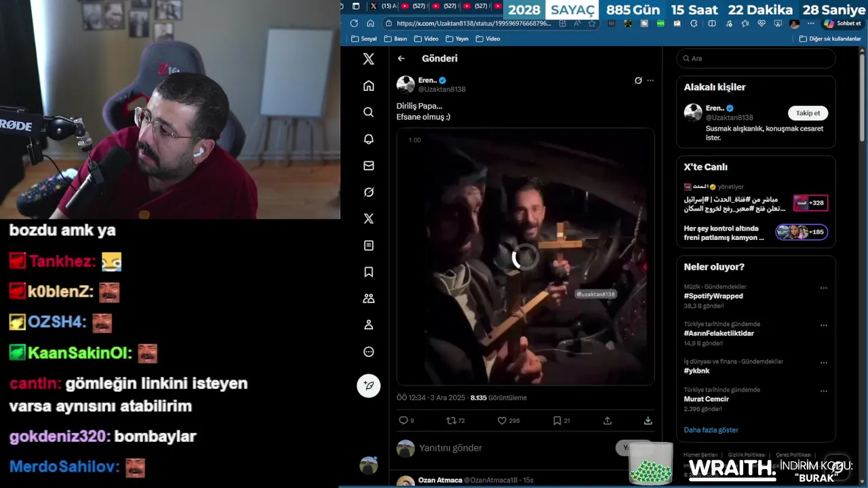Refresh the browser page
Screen dimensions: 868x488
(x=354, y=23)
